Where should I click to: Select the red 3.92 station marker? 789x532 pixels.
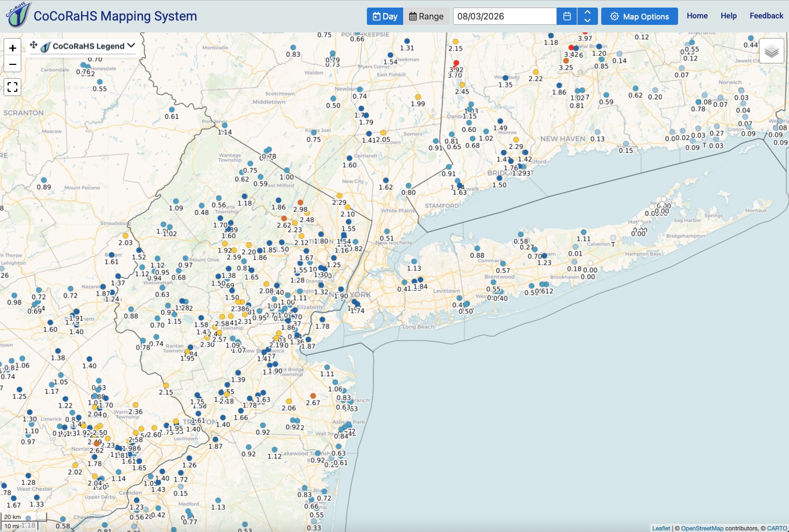tap(456, 63)
